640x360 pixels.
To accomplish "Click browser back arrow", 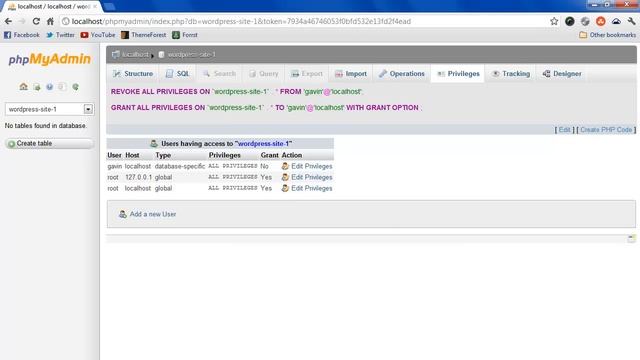I will pyautogui.click(x=9, y=21).
